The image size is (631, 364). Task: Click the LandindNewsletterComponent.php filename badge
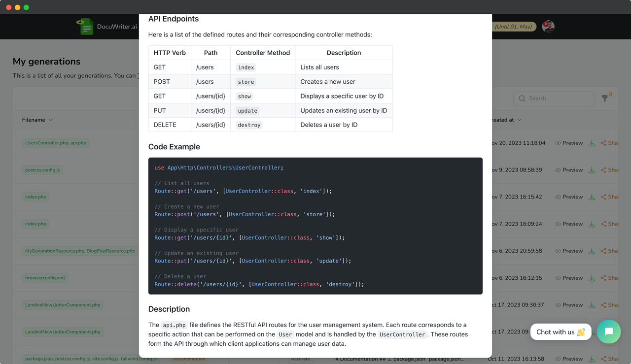(62, 304)
